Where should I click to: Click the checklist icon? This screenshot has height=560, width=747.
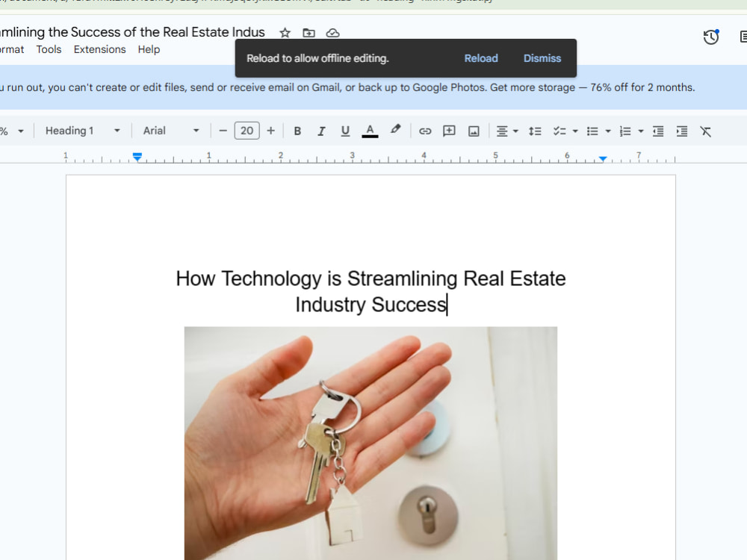click(x=560, y=131)
